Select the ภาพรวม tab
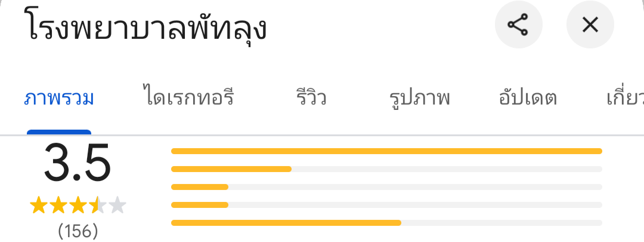This screenshot has height=242, width=644. click(x=59, y=97)
